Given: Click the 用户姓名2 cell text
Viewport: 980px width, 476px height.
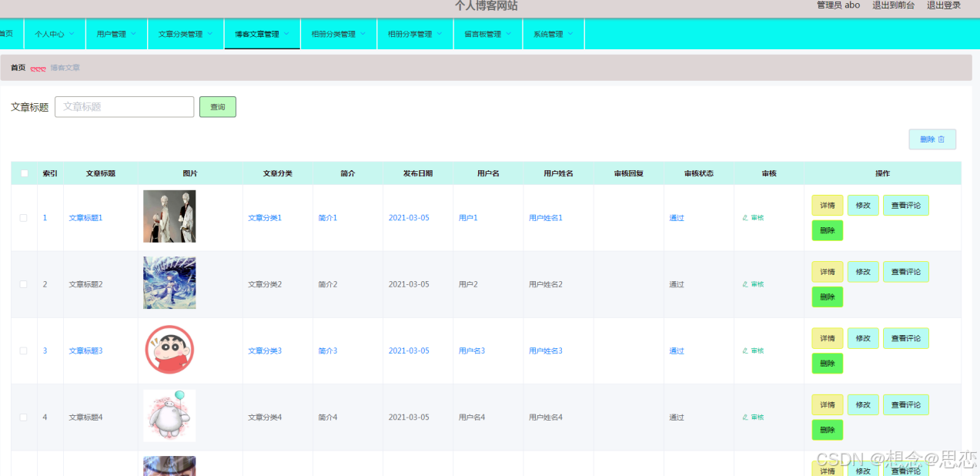Looking at the screenshot, I should coord(546,284).
